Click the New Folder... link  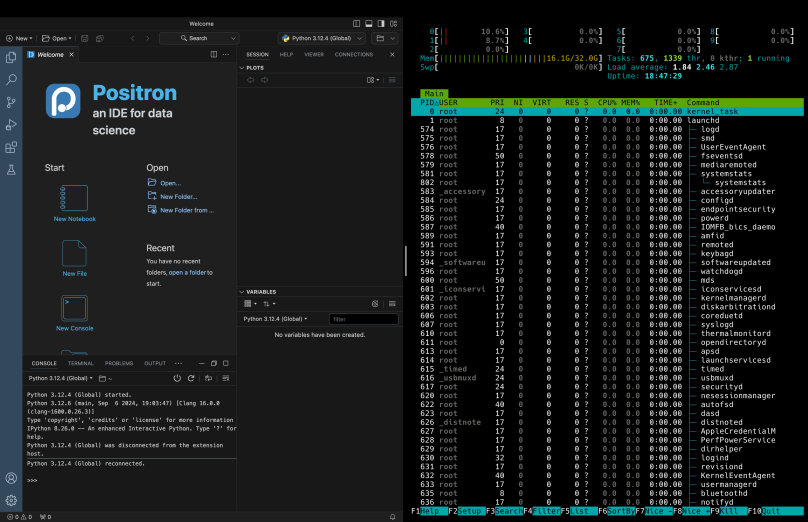click(x=178, y=196)
